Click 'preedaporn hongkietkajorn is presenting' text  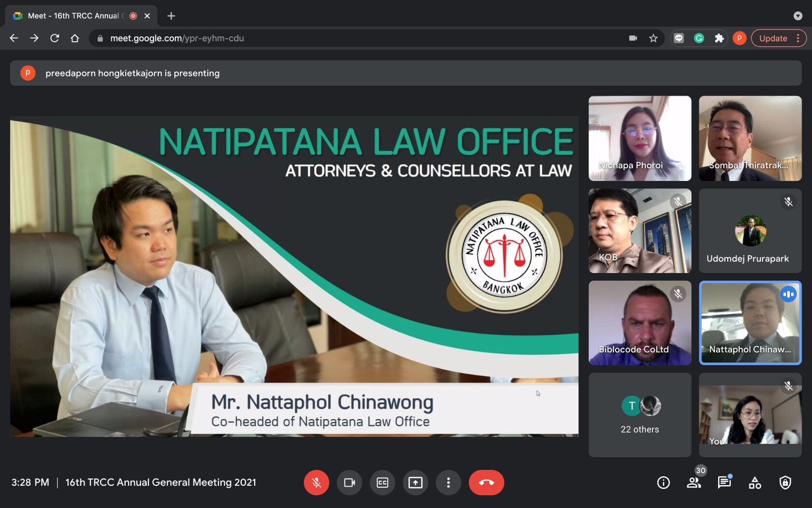click(x=132, y=73)
